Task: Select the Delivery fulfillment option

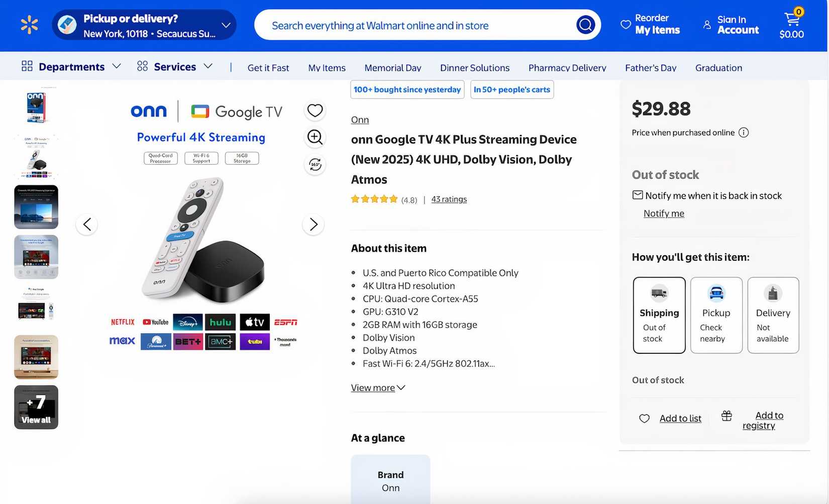Action: pyautogui.click(x=773, y=315)
